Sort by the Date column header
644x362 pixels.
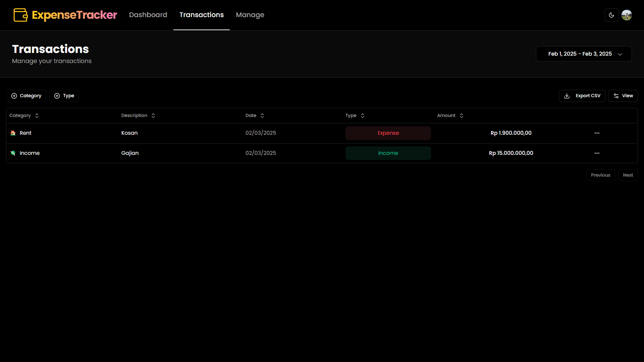(255, 116)
